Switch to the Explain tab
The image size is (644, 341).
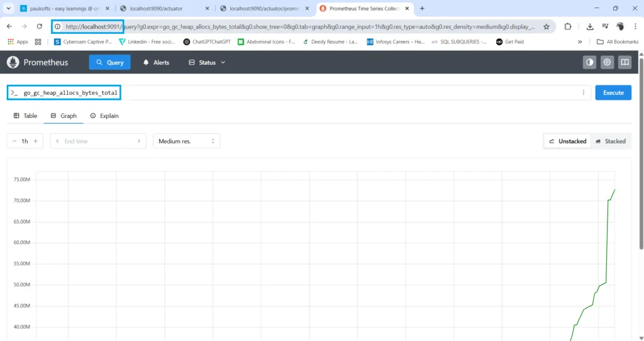click(104, 116)
